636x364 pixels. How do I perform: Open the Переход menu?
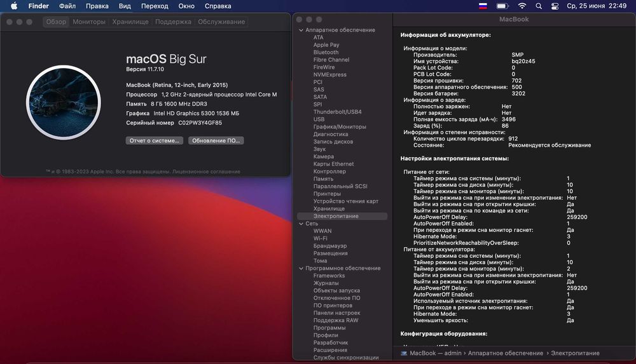(155, 6)
